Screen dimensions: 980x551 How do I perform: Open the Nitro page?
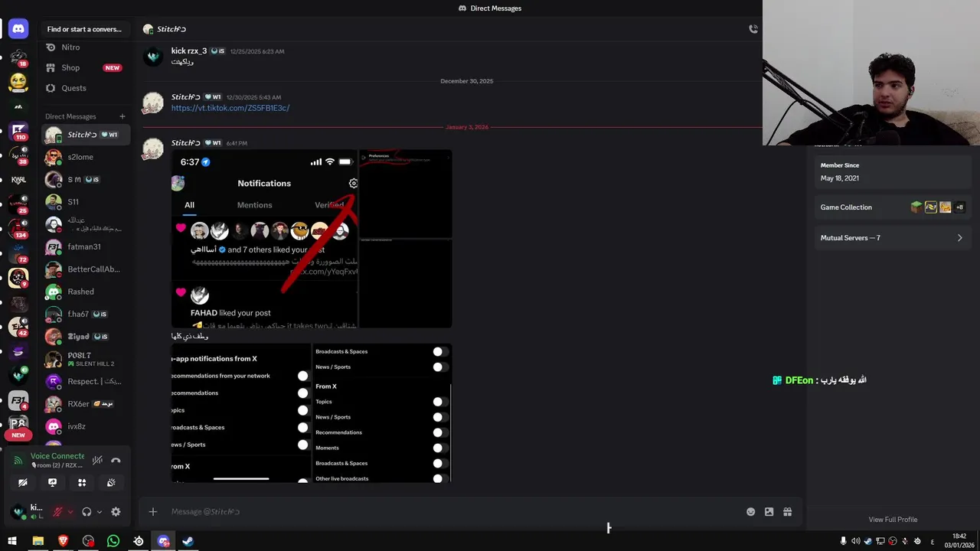(x=86, y=47)
